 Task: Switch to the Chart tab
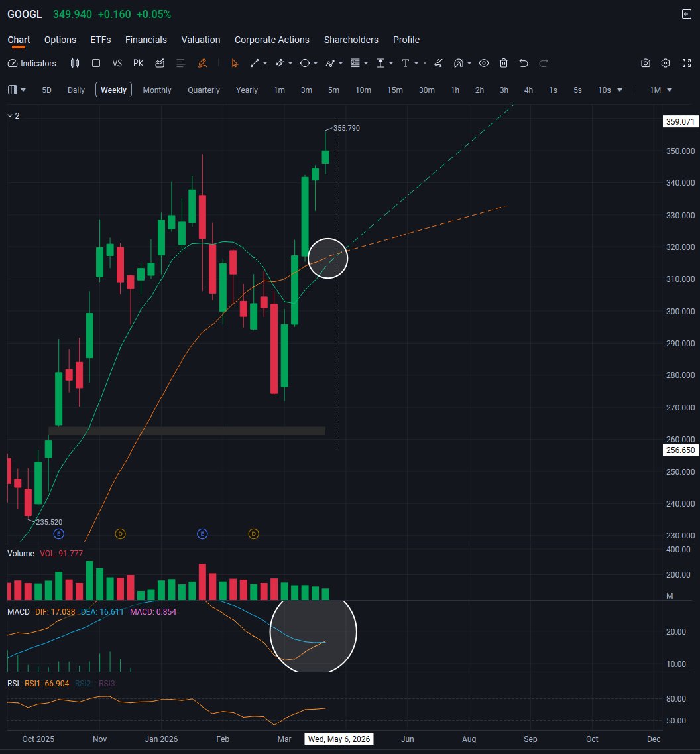coord(19,40)
